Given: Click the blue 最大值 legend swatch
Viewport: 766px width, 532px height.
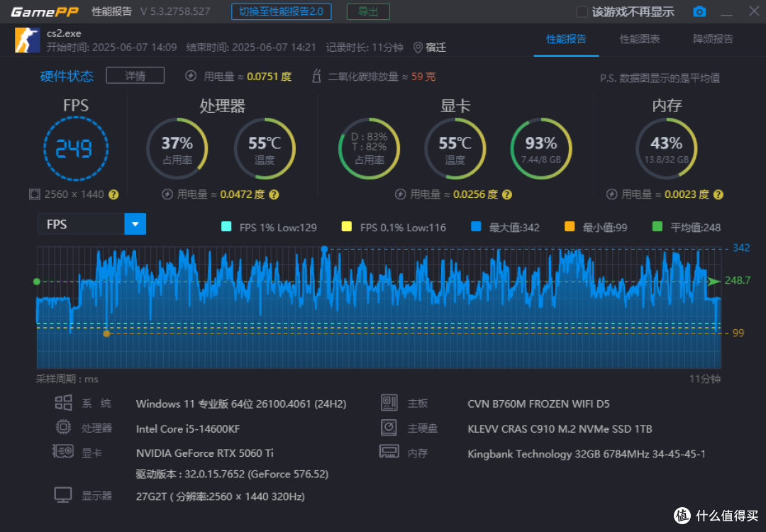Looking at the screenshot, I should pos(476,226).
